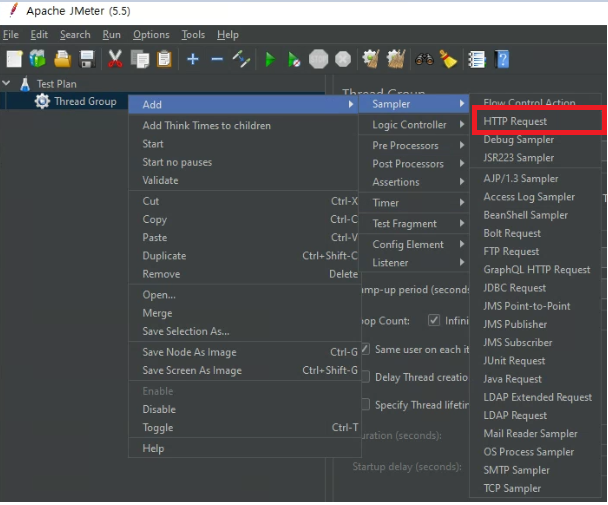
Task: Click Duplicate in context menu
Action: pyautogui.click(x=244, y=256)
